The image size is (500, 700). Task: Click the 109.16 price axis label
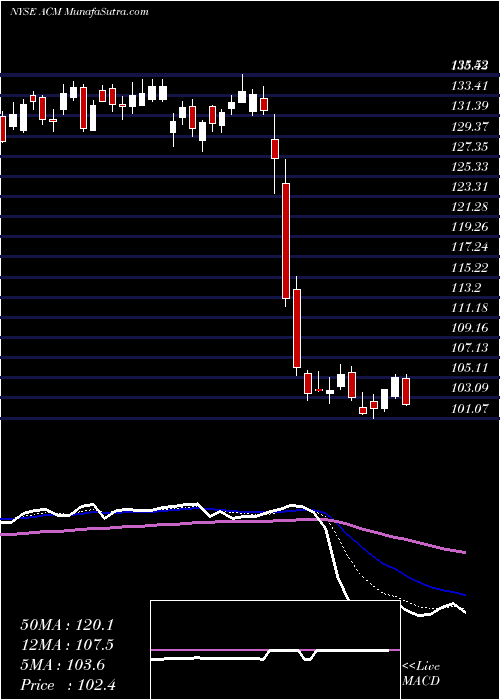[x=470, y=328]
